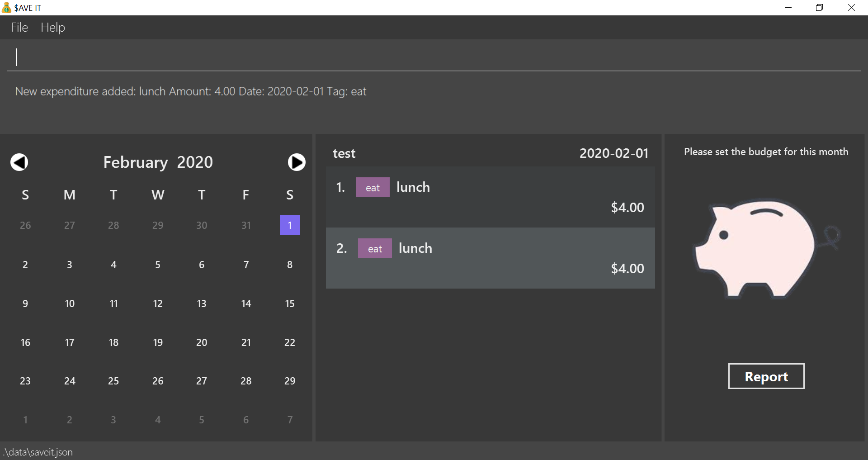Go to the previous month with left arrow
This screenshot has height=460, width=868.
[x=19, y=162]
